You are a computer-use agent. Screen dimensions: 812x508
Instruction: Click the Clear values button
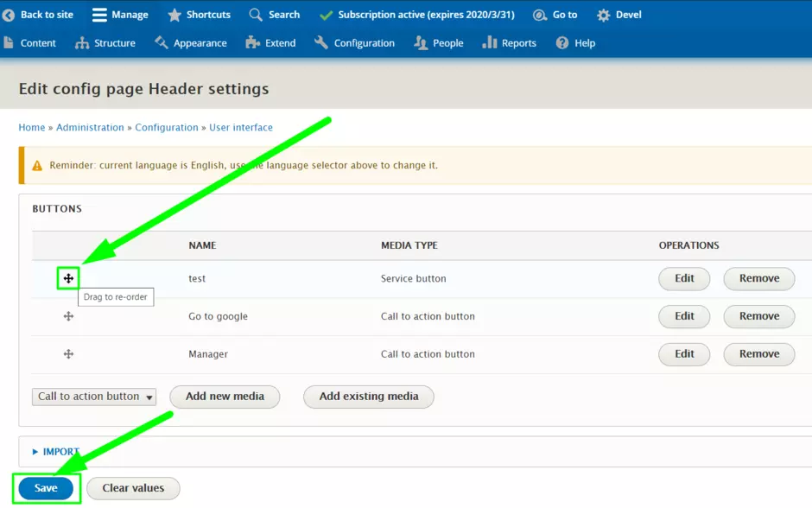[133, 488]
